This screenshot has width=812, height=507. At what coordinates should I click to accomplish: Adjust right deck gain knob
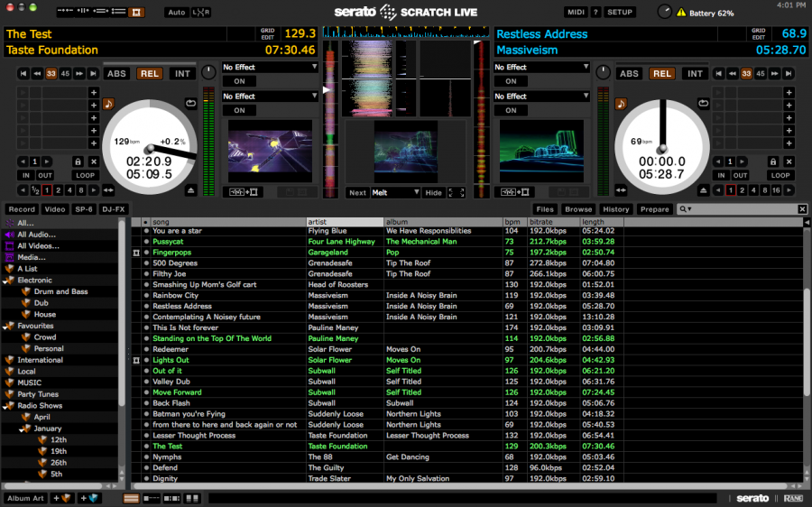pos(603,72)
